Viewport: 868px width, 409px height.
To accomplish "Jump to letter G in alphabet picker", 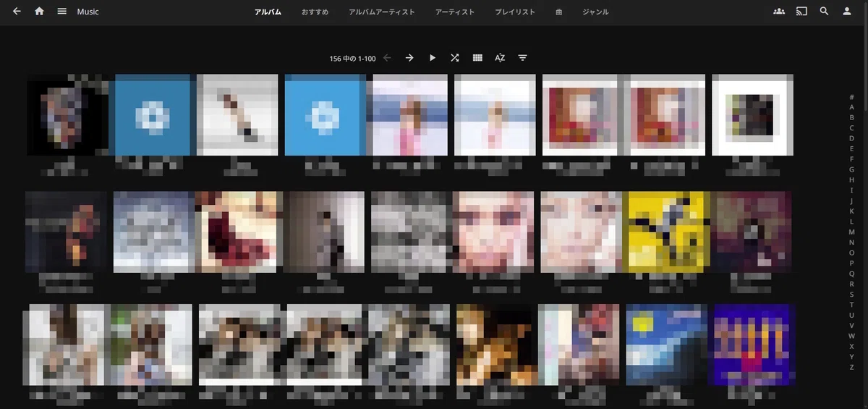I will [852, 169].
